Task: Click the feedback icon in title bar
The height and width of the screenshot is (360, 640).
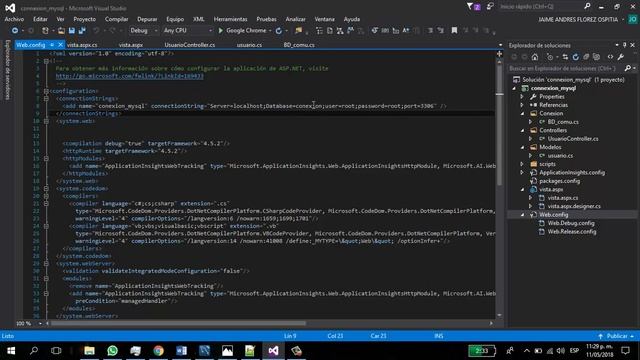Action: [490, 7]
